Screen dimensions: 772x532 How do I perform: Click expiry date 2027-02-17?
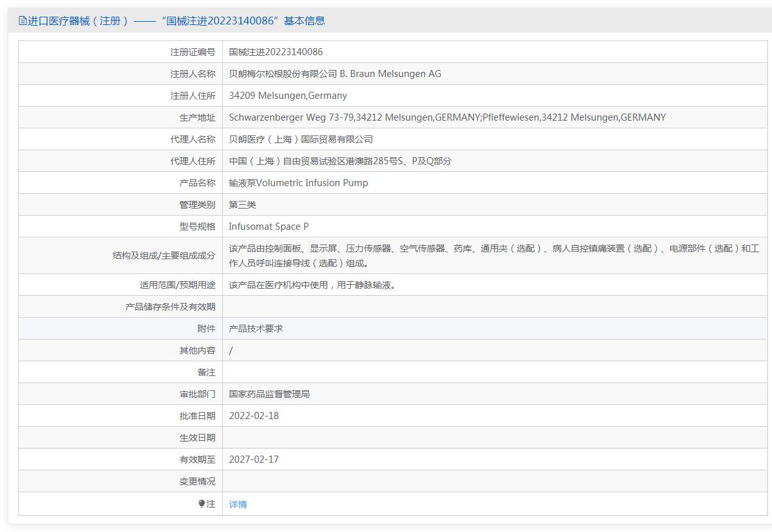coord(254,459)
